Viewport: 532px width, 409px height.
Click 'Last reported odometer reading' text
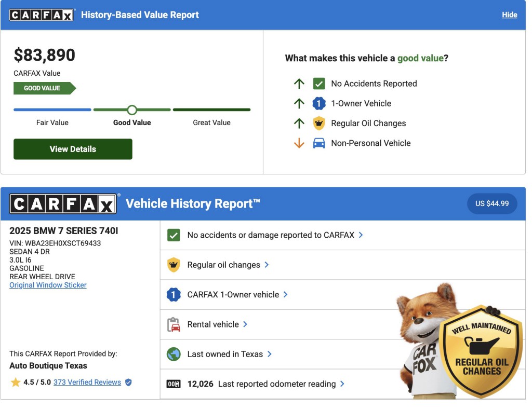tap(277, 384)
